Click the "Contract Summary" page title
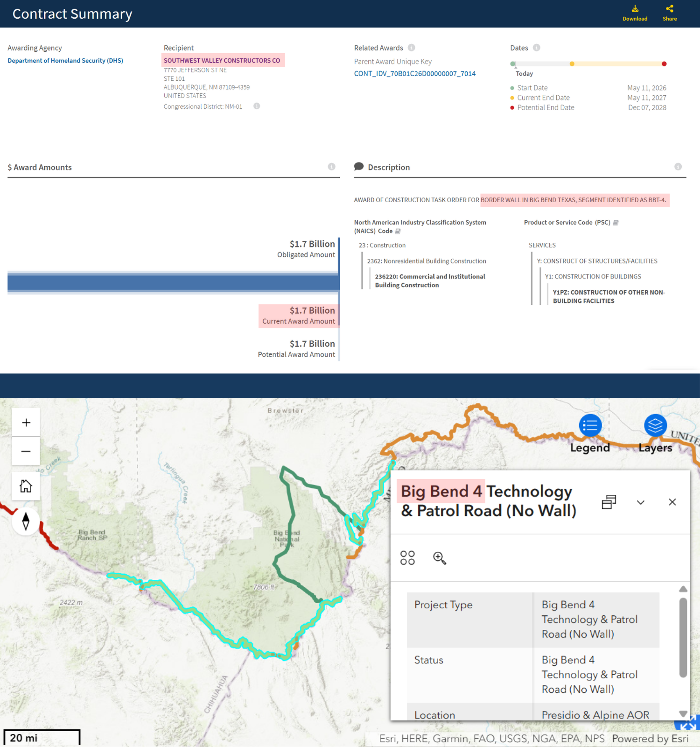The height and width of the screenshot is (747, 700). coord(72,14)
